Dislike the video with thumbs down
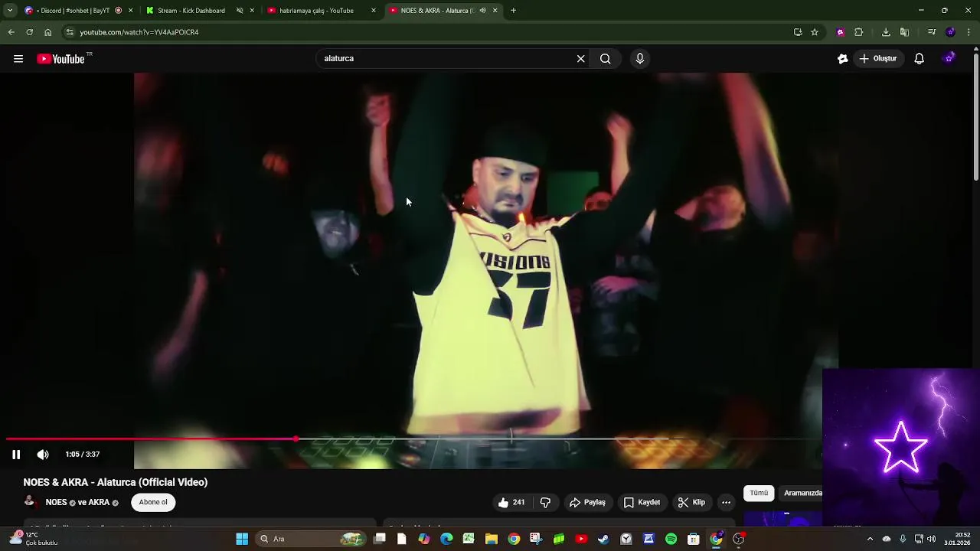 [545, 503]
